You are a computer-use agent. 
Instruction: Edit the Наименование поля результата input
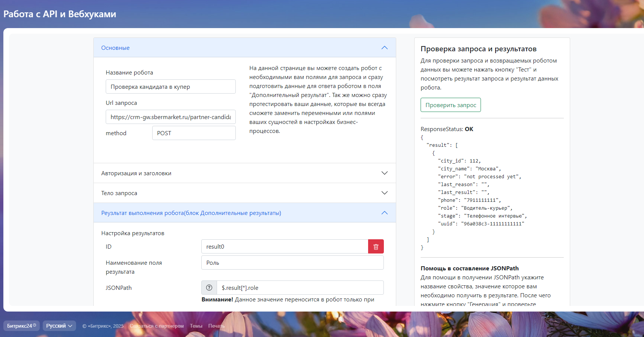292,263
